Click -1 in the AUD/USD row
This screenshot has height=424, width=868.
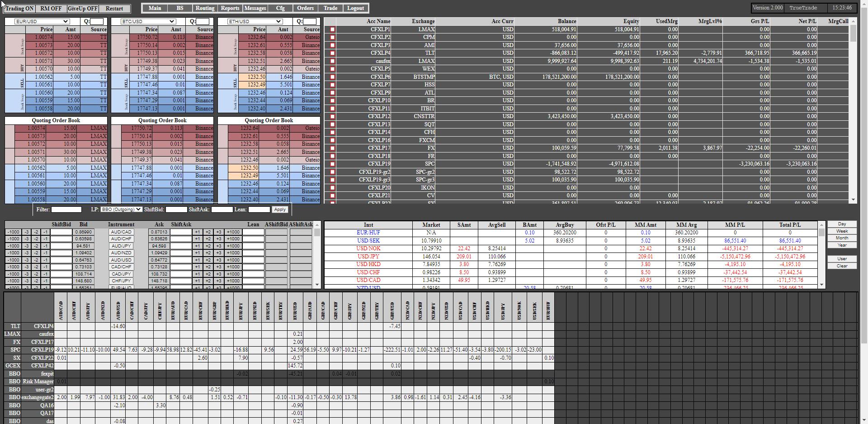tap(45, 260)
